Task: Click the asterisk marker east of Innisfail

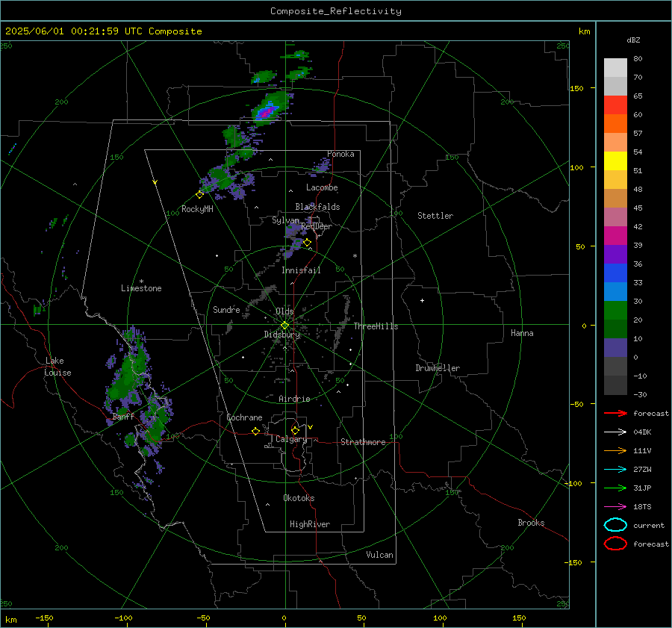Action: coord(355,256)
